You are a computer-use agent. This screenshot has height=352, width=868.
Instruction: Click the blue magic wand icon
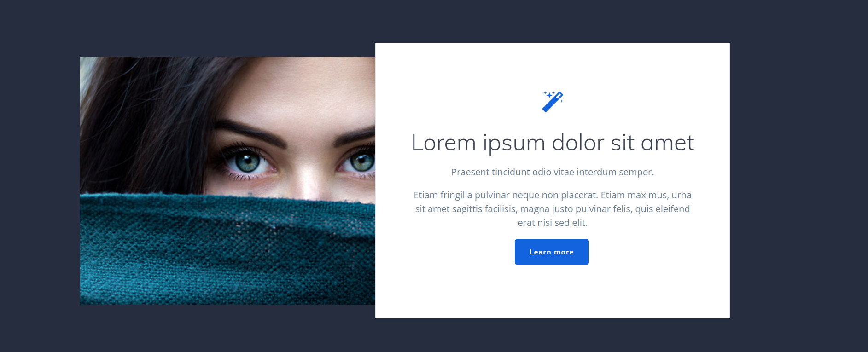(x=553, y=102)
